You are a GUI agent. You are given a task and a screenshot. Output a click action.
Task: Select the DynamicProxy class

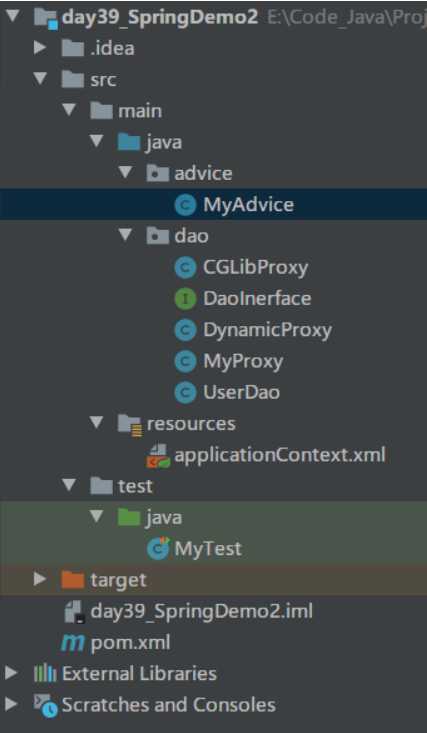[x=253, y=330]
